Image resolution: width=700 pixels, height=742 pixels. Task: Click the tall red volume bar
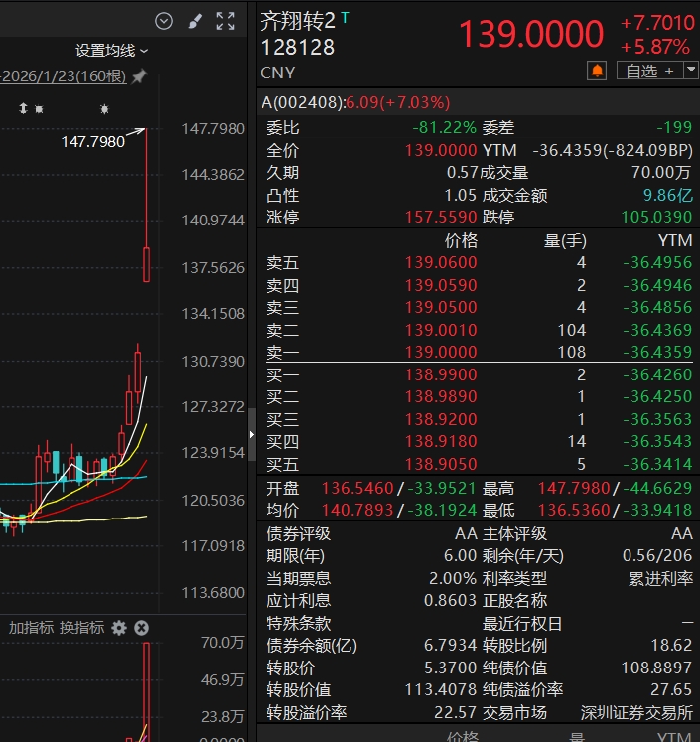pyautogui.click(x=146, y=691)
